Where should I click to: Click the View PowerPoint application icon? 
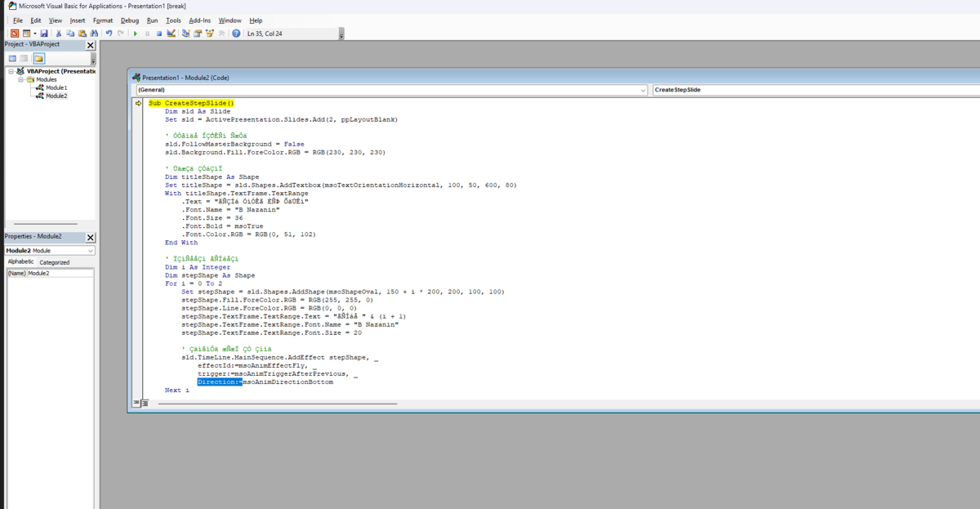15,33
